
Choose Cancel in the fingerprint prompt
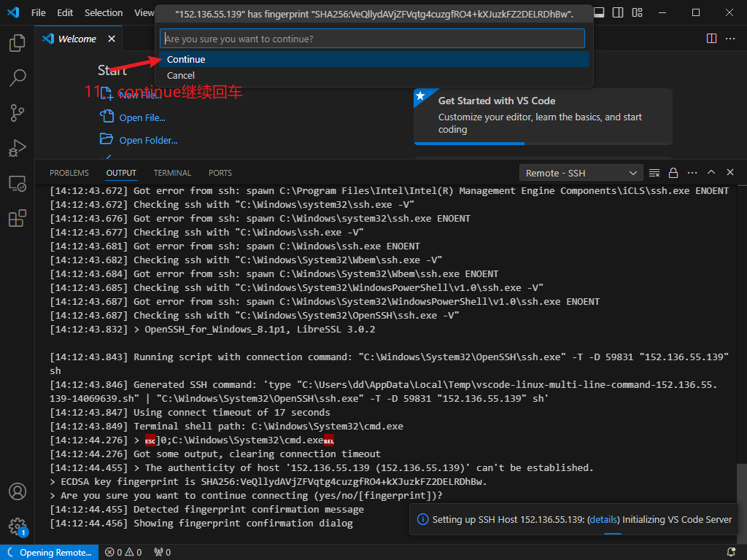pos(374,75)
